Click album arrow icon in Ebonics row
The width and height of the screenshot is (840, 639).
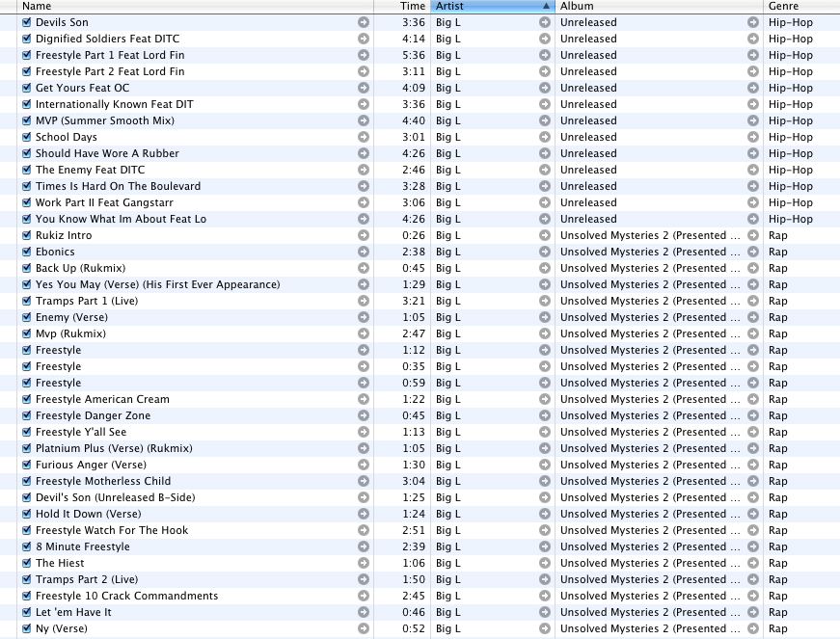[x=753, y=252]
